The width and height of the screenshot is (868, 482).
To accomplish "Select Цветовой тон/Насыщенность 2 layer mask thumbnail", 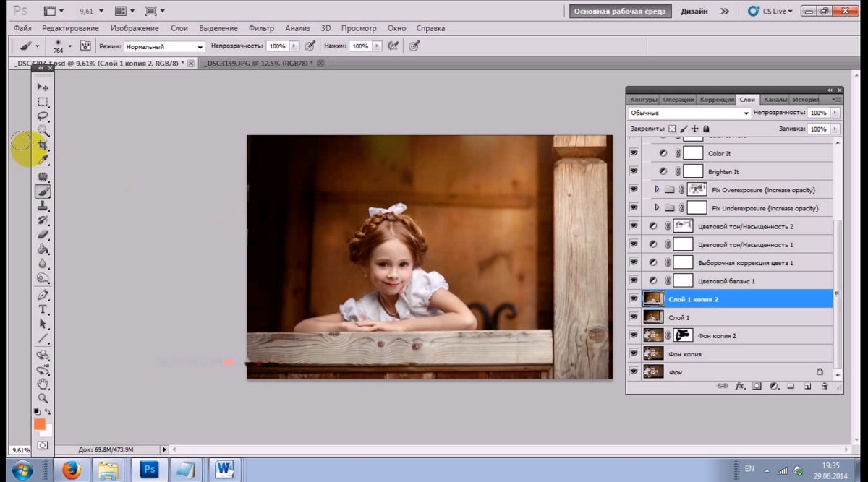I will (683, 225).
